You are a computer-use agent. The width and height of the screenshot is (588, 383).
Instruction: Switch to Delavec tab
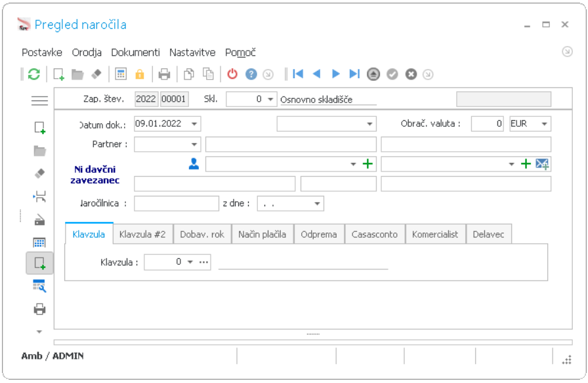[488, 235]
